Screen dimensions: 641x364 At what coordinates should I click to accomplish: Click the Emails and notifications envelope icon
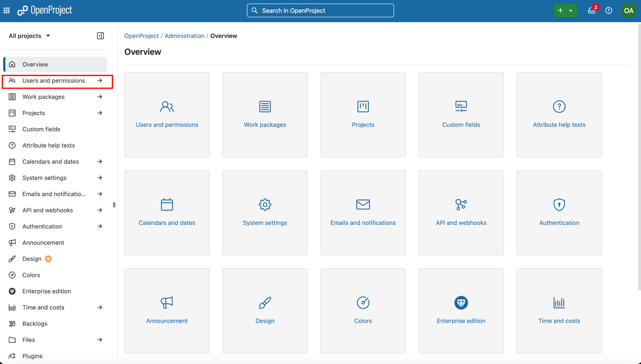(363, 204)
